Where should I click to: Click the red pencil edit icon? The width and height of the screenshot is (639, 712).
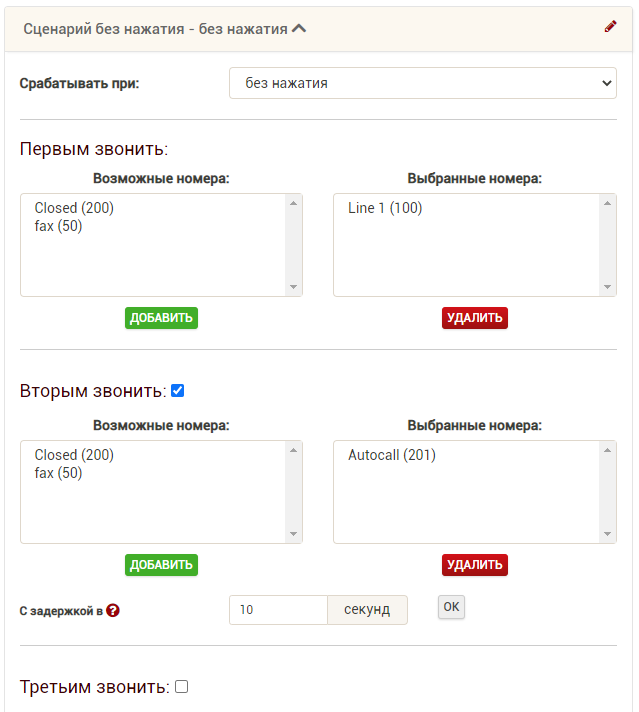pyautogui.click(x=610, y=27)
